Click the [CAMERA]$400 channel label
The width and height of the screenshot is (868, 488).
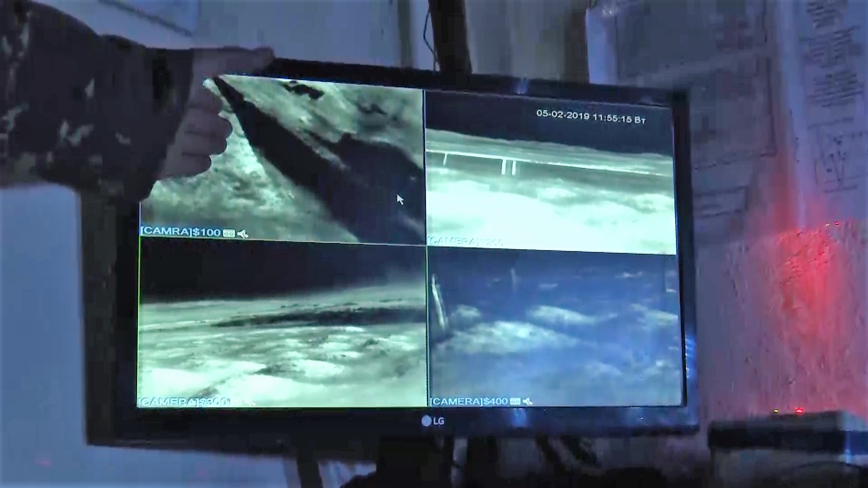tap(469, 401)
